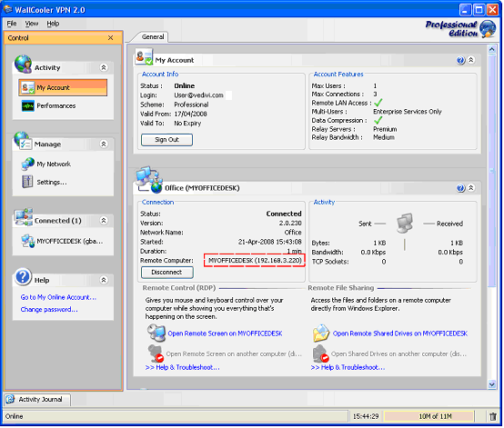Viewport: 504px width, 428px height.
Task: Select MYOFFICEDESK connection label in sidebar
Action: 70,241
